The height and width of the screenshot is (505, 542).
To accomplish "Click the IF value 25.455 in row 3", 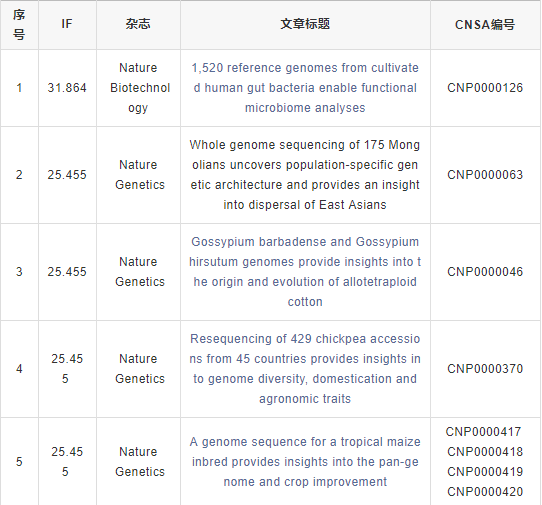I will point(67,272).
